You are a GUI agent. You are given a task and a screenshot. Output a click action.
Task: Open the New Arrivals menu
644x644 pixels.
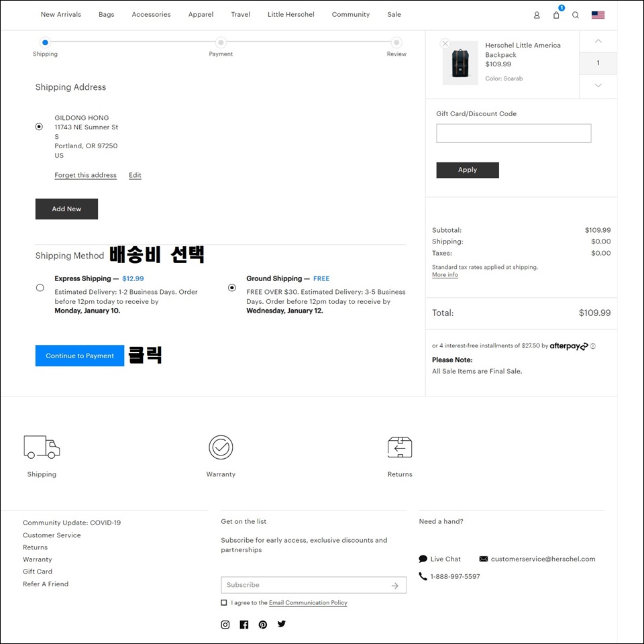[61, 14]
